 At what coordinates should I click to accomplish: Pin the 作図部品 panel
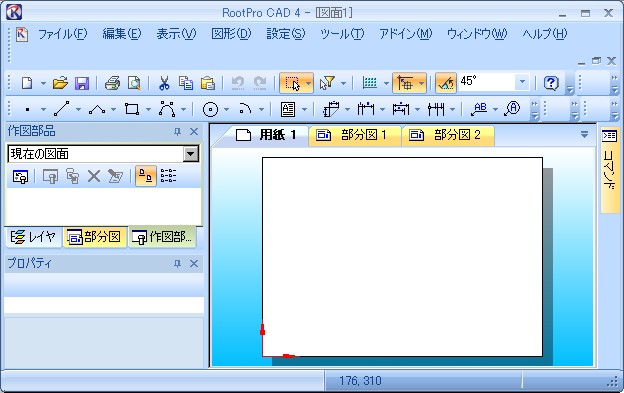click(x=177, y=132)
